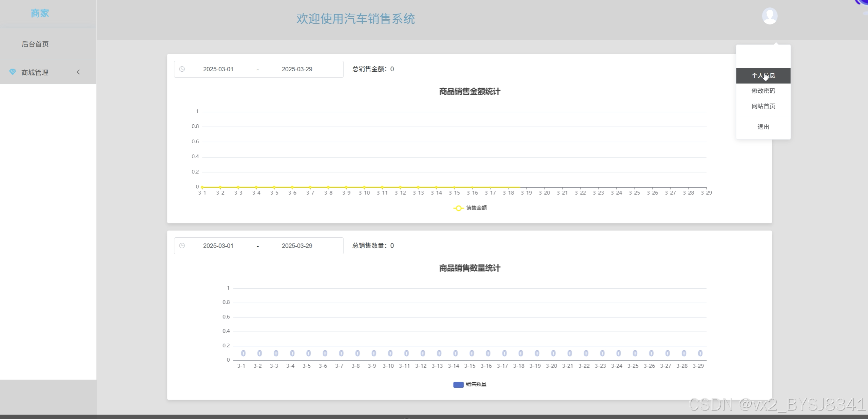Click the user avatar icon

(x=770, y=16)
